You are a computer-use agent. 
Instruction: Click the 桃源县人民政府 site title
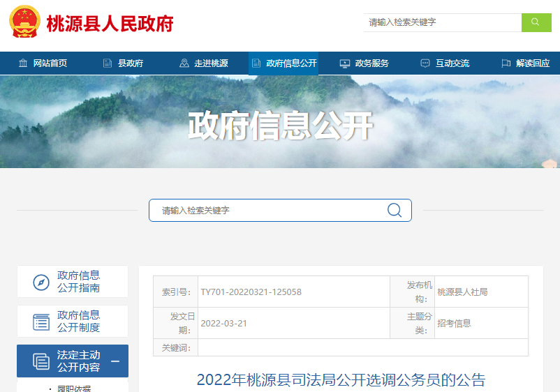(110, 23)
